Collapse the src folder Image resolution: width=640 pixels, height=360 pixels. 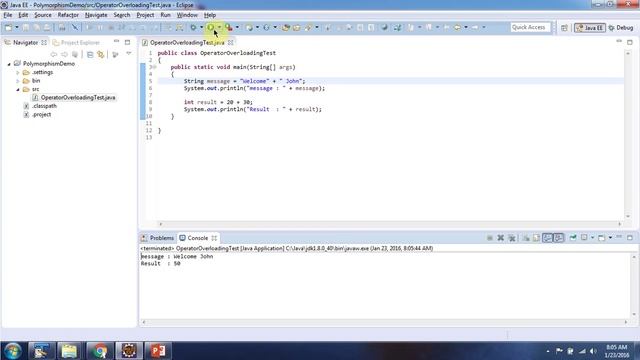point(18,89)
